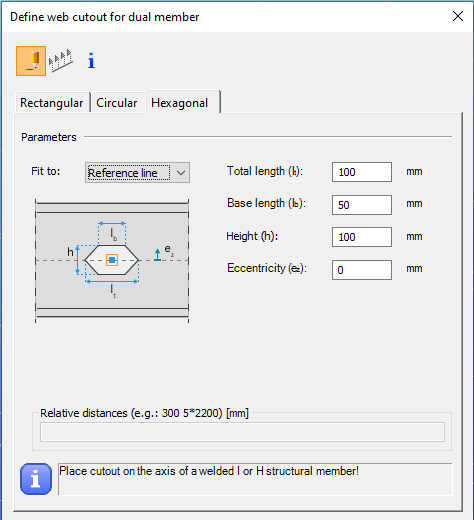The width and height of the screenshot is (474, 520).
Task: Click the Height (h) input field
Action: 362,237
